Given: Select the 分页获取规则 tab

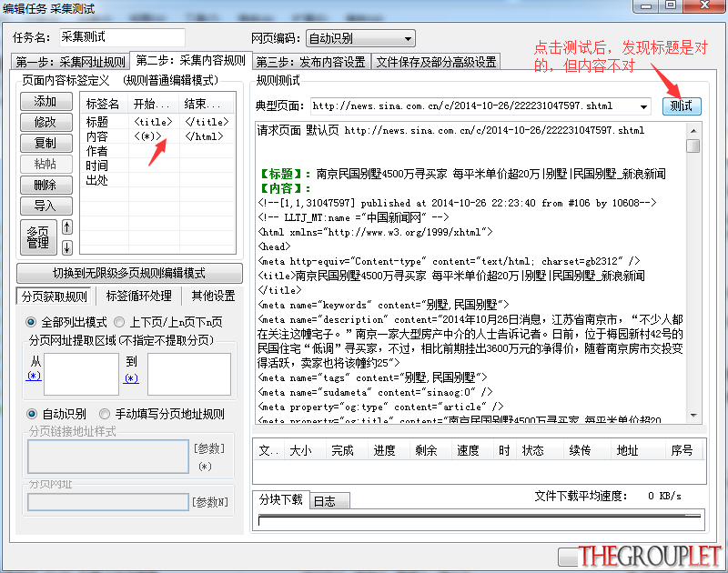Looking at the screenshot, I should click(55, 296).
